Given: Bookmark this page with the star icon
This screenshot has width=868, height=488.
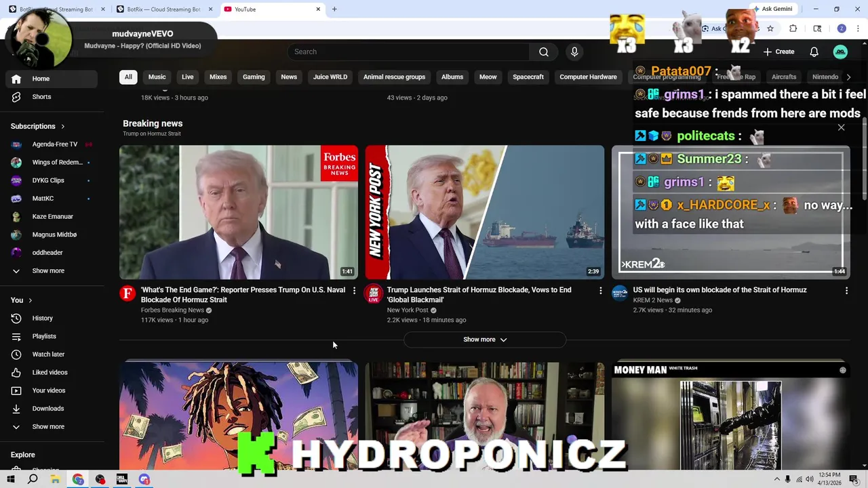Looking at the screenshot, I should (770, 28).
